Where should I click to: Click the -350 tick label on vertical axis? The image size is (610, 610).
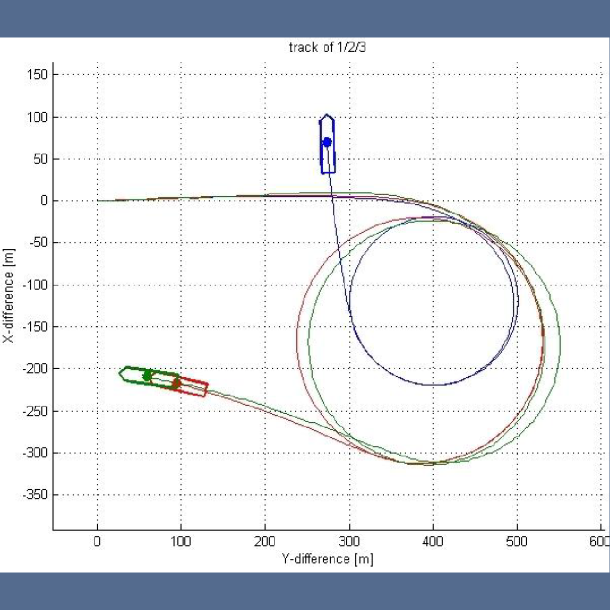tap(34, 495)
